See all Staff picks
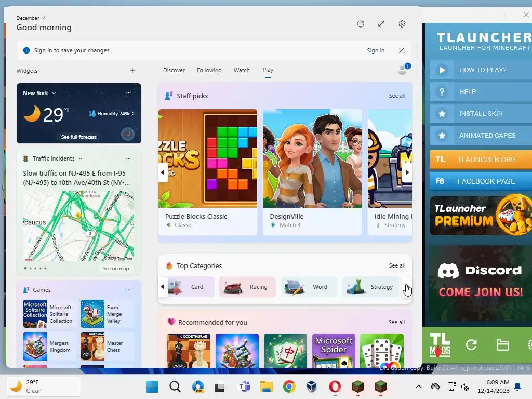The image size is (532, 399). coord(397,96)
